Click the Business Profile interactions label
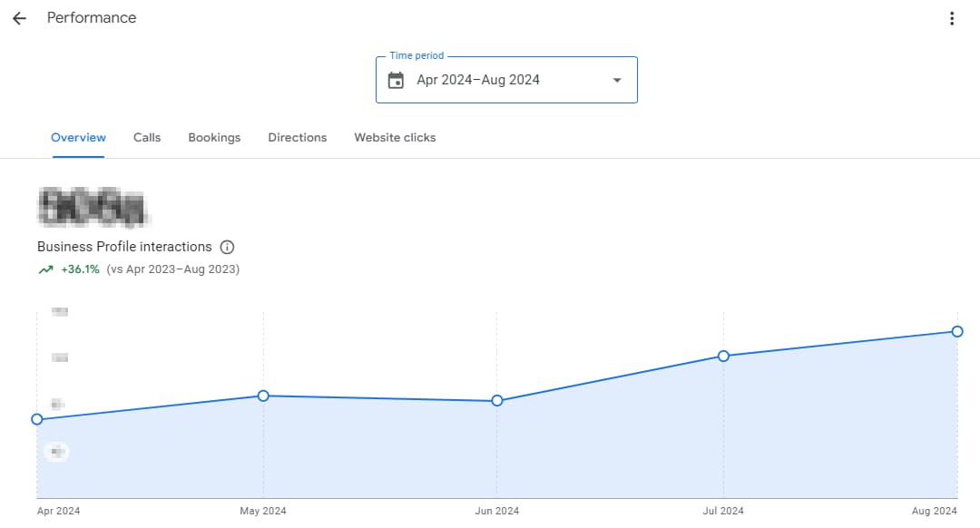980x528 pixels. [124, 247]
